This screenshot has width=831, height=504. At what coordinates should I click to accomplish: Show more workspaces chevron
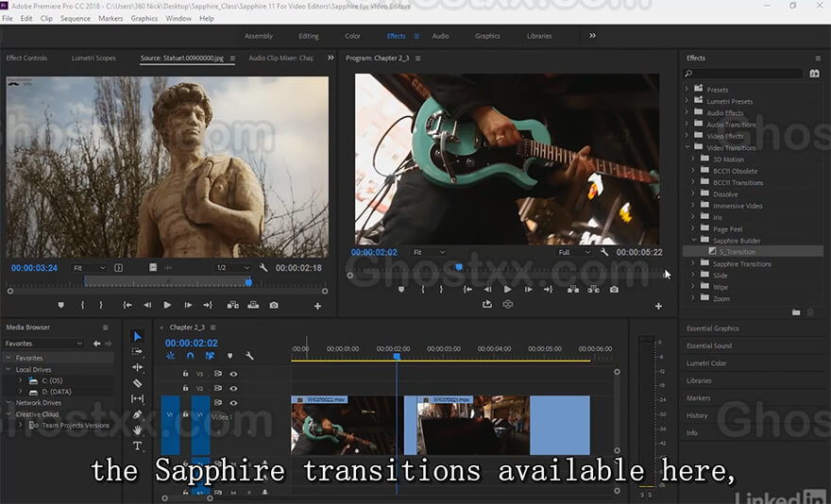coord(592,36)
